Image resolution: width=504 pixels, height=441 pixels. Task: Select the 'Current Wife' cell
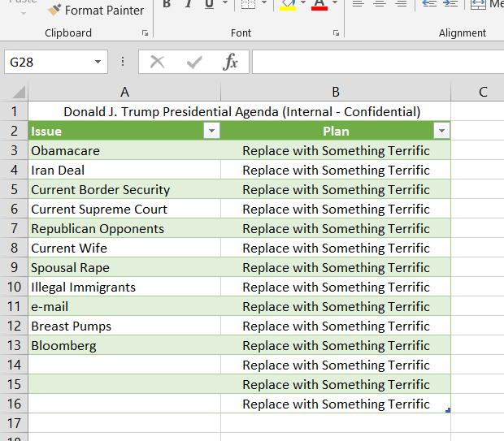pos(124,248)
